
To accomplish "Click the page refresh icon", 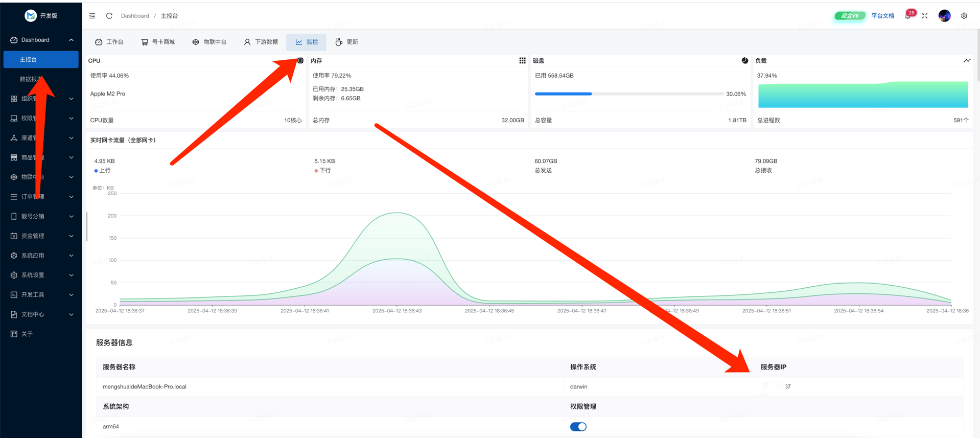I will coord(109,16).
